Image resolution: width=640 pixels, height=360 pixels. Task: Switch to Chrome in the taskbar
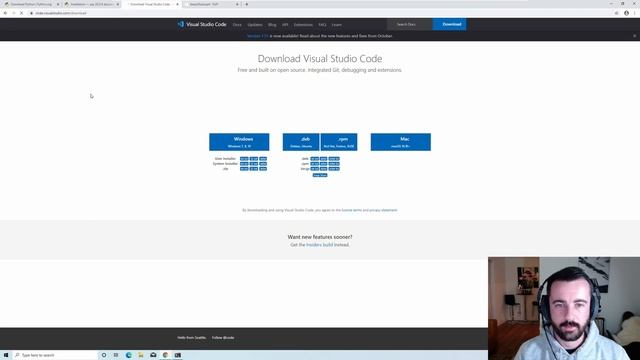coord(165,355)
